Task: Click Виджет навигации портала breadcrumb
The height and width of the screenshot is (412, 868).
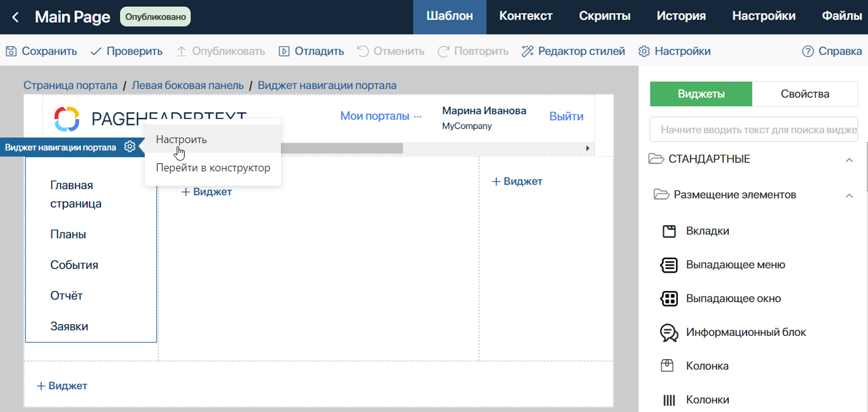Action: click(x=327, y=85)
